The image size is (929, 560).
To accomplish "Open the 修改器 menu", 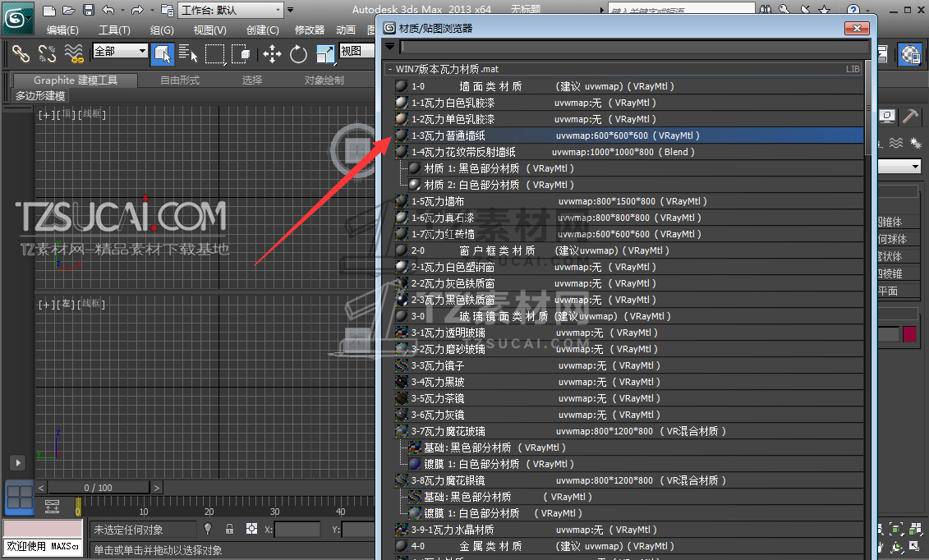I will (310, 30).
